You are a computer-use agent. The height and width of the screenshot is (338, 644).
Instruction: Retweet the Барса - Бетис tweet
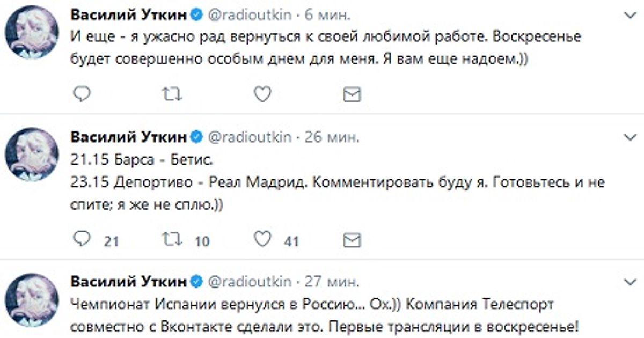tap(172, 240)
